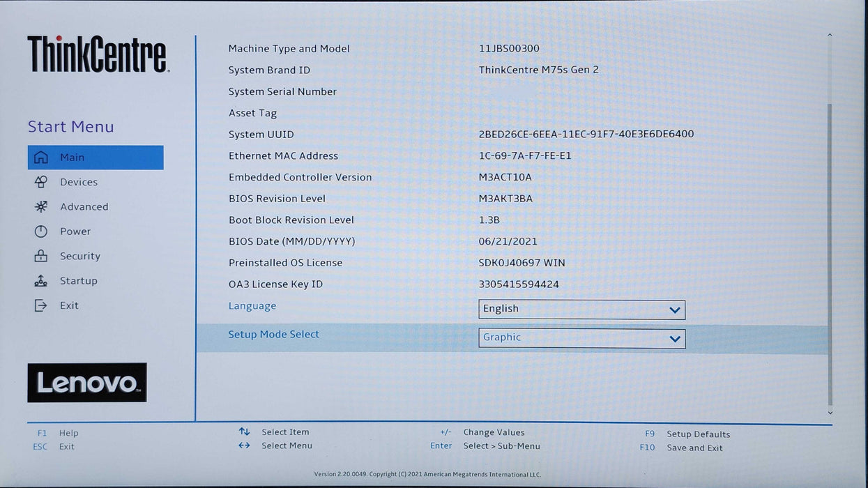
Task: Click the Exit arrow icon
Action: pyautogui.click(x=41, y=305)
